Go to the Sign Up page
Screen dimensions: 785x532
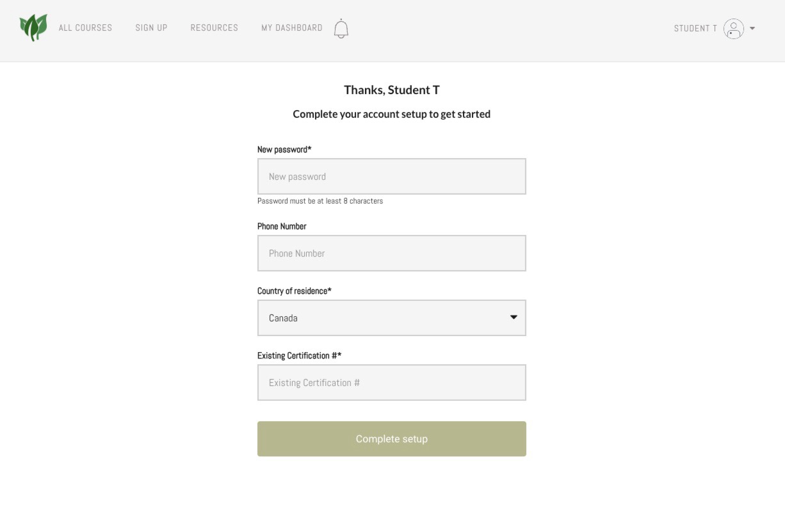(151, 28)
